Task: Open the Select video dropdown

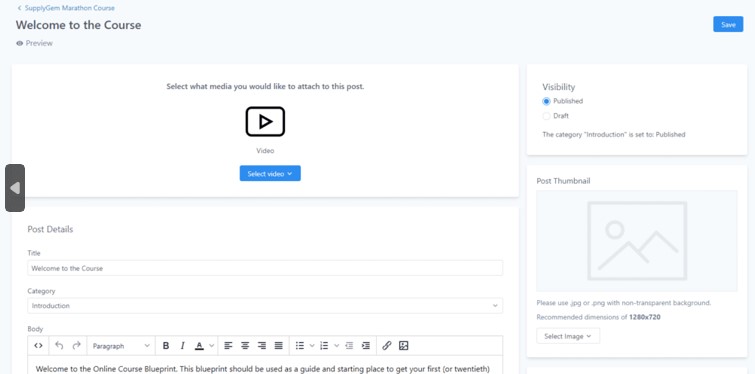Action: [270, 174]
